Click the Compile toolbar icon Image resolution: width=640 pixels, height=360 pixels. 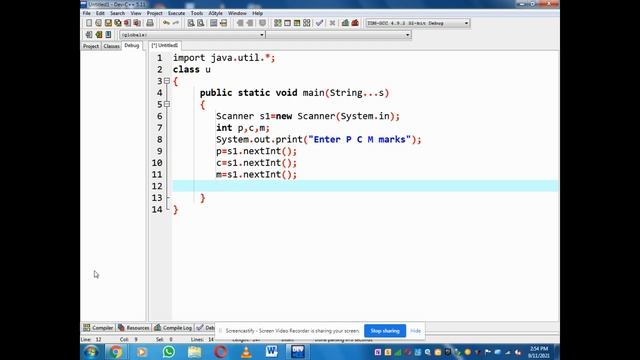point(278,23)
